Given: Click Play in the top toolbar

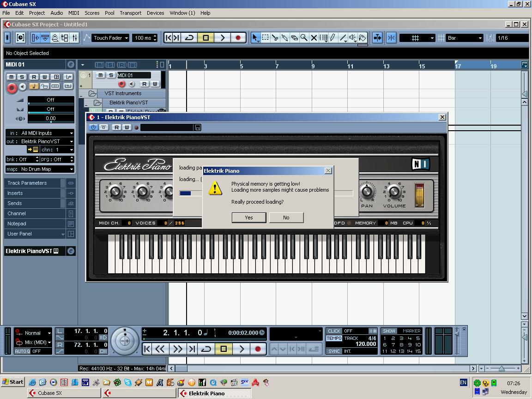Looking at the screenshot, I should tap(223, 38).
